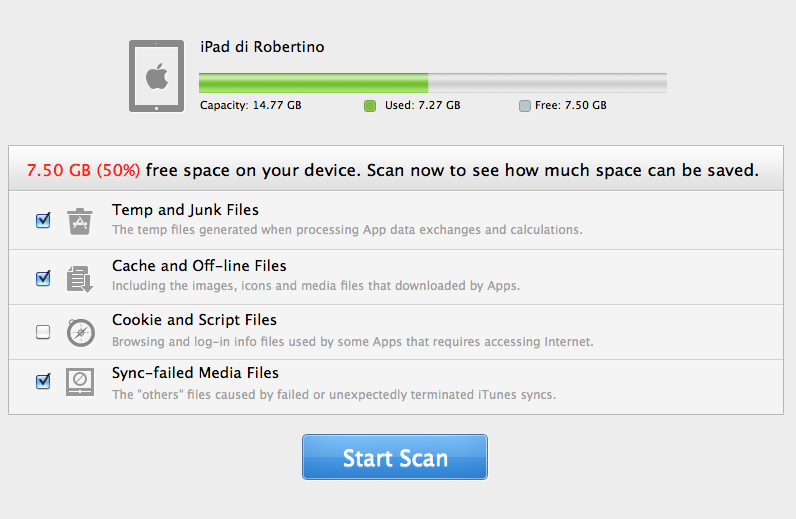Image resolution: width=796 pixels, height=519 pixels.
Task: Click the Sync-failed Media device icon
Action: coord(80,382)
